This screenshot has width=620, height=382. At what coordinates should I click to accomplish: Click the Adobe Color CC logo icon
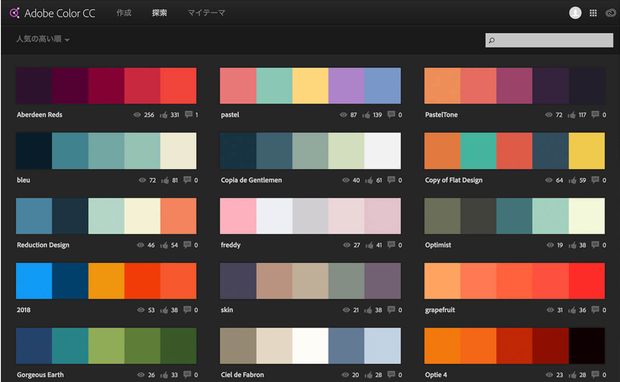15,13
